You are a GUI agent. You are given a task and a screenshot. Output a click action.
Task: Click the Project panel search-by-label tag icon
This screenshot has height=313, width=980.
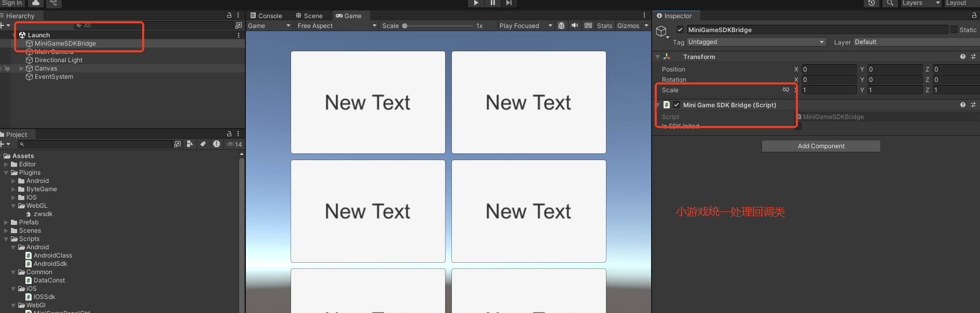(x=203, y=144)
